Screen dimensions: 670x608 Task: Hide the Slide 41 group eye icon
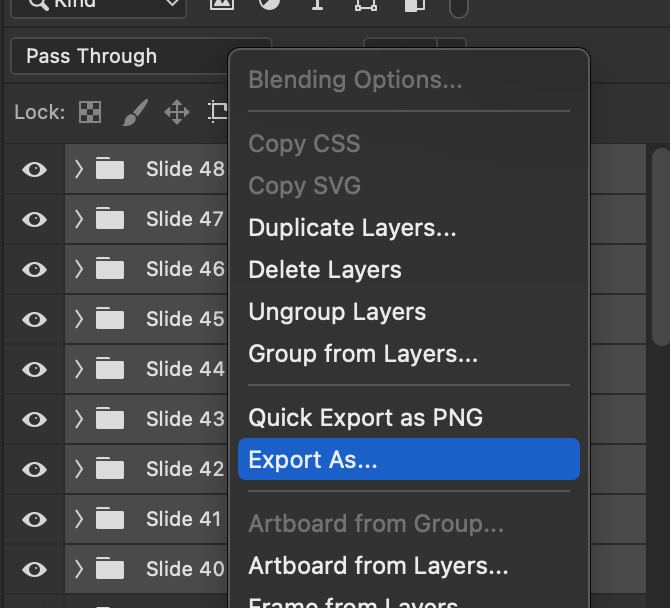(35, 519)
